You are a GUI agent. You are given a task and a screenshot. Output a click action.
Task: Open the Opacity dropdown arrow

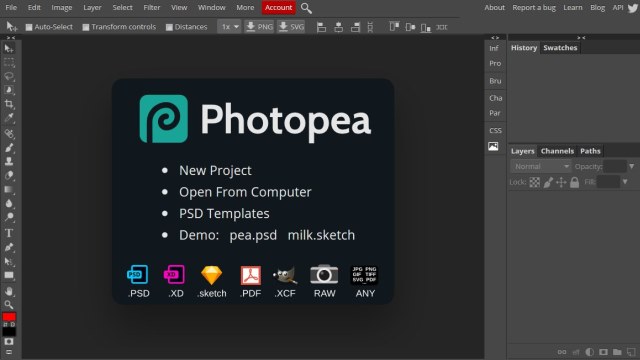click(631, 167)
